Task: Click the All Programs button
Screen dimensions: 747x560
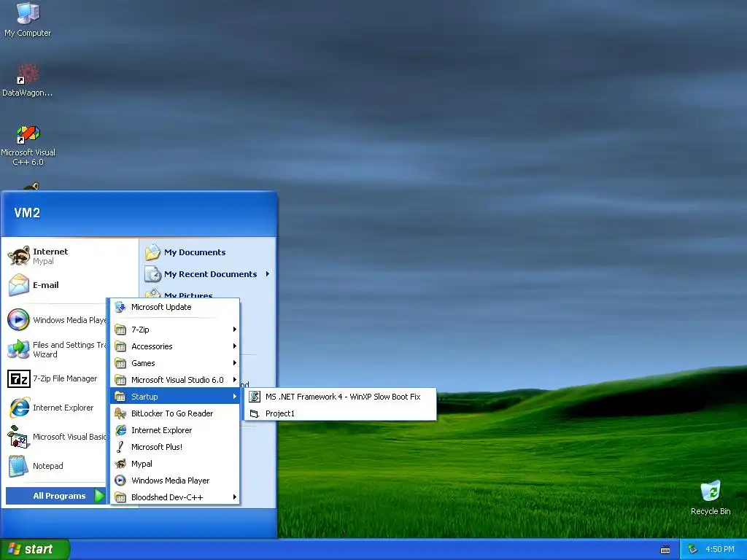Action: click(x=55, y=496)
